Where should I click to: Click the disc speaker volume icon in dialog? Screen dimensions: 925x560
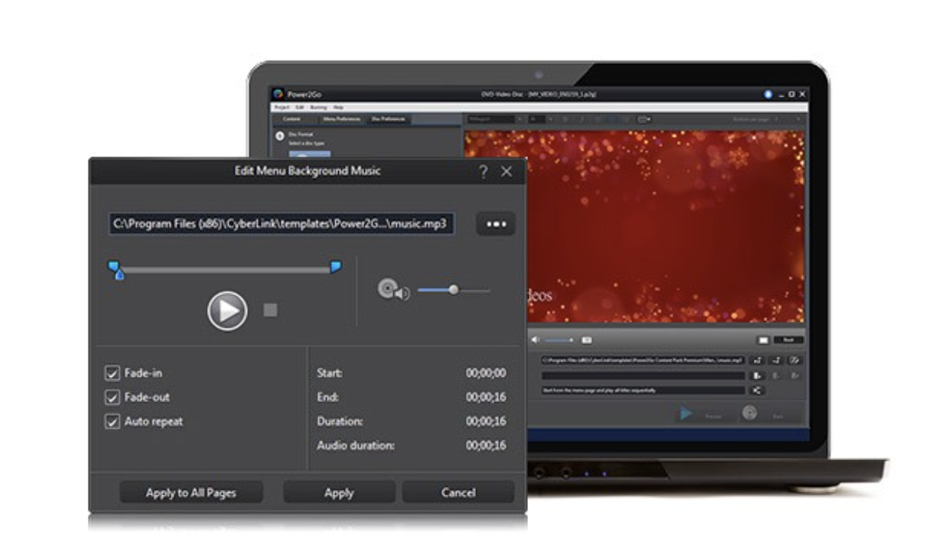point(393,290)
